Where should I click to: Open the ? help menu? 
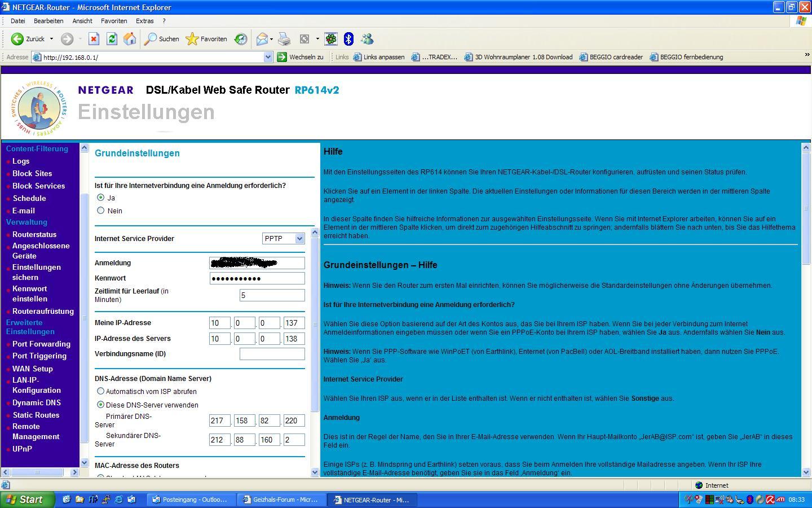coord(164,21)
